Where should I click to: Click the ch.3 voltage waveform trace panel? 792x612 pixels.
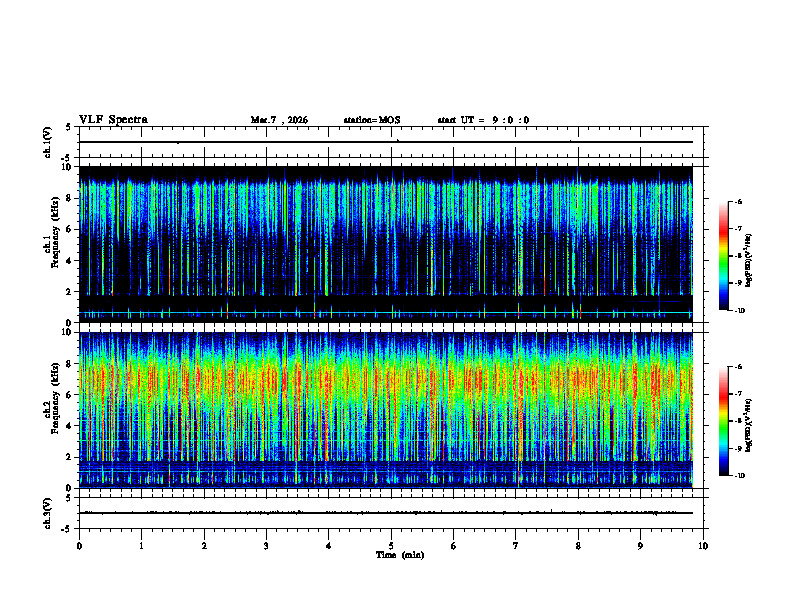pos(391,513)
